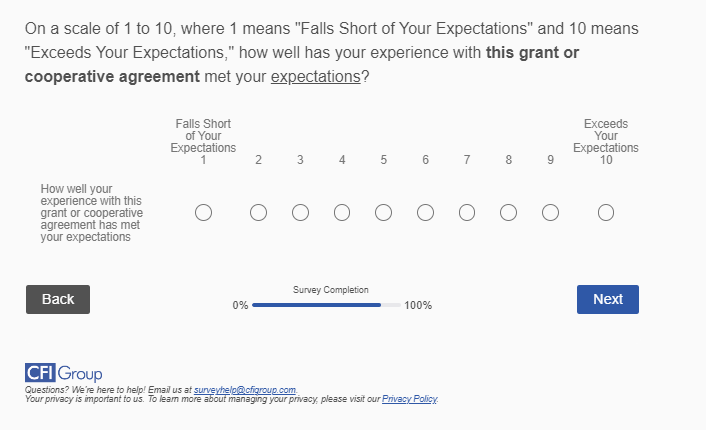Screen dimensions: 706x430
Task: Select rating 5 radio button
Action: pyautogui.click(x=383, y=212)
